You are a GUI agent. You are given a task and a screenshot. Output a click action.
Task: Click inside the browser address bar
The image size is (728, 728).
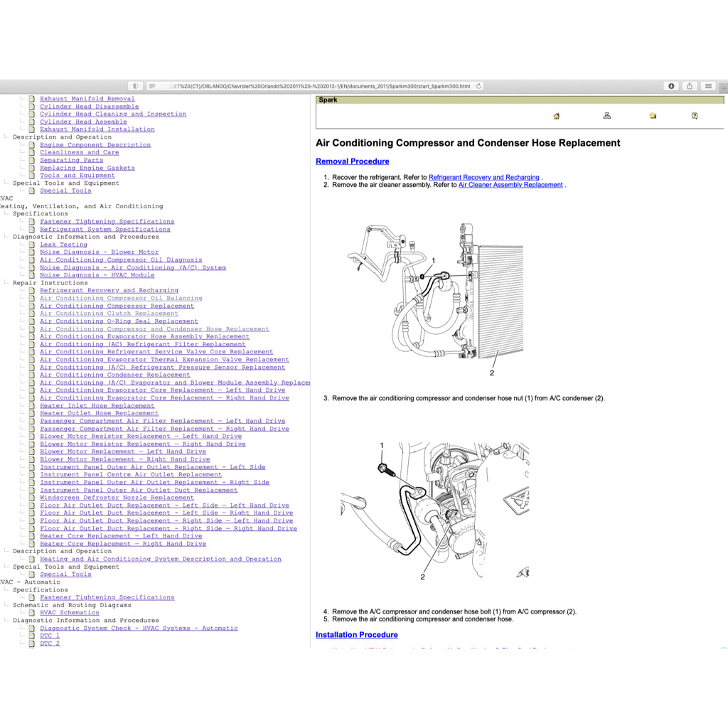click(x=320, y=85)
